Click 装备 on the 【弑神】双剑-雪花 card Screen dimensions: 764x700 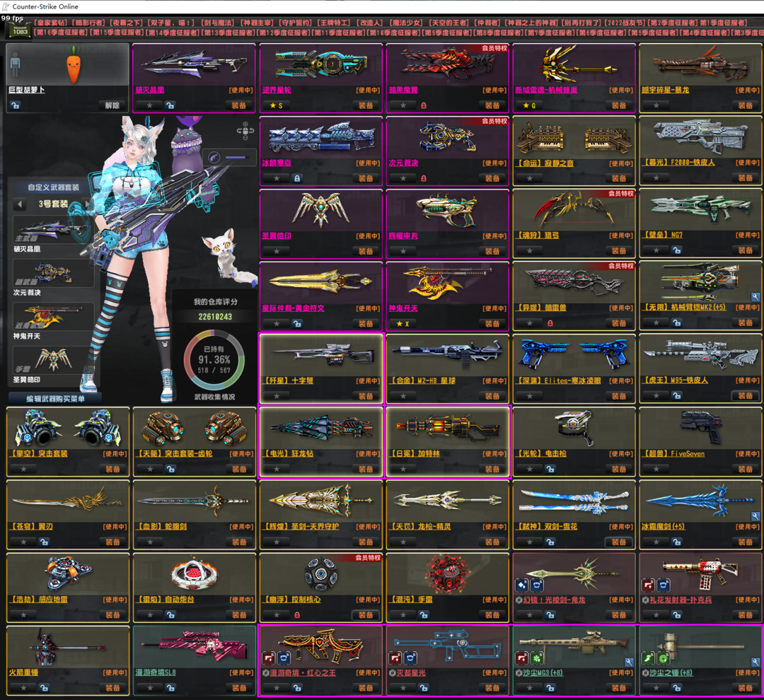coord(618,542)
